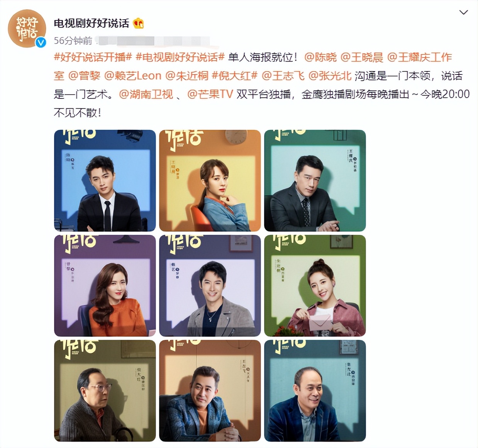The width and height of the screenshot is (478, 448).
Task: Open teal poster of man at desk
Action: click(x=315, y=181)
